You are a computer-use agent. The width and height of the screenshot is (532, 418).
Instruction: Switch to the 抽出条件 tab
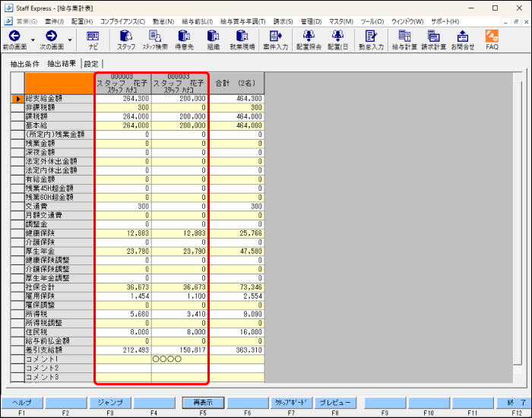pos(25,64)
